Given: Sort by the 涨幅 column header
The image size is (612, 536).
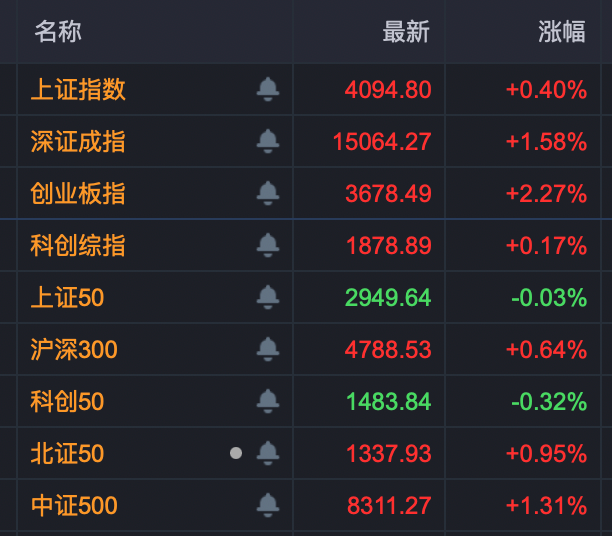Looking at the screenshot, I should tap(561, 32).
